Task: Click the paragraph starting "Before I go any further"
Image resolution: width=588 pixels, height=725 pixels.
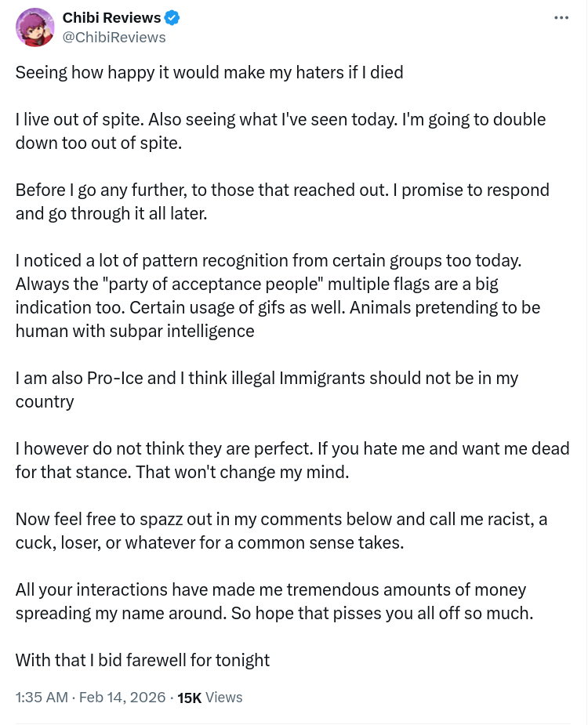Action: (x=282, y=190)
